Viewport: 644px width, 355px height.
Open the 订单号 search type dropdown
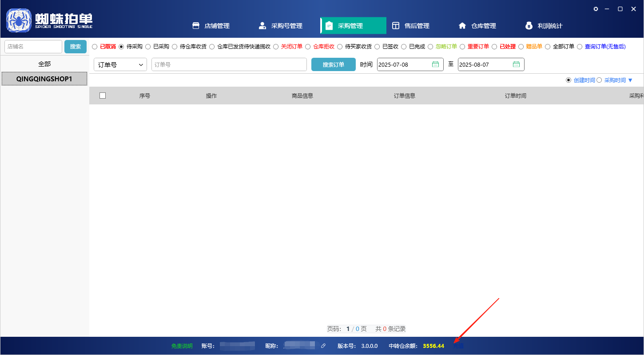pyautogui.click(x=120, y=64)
